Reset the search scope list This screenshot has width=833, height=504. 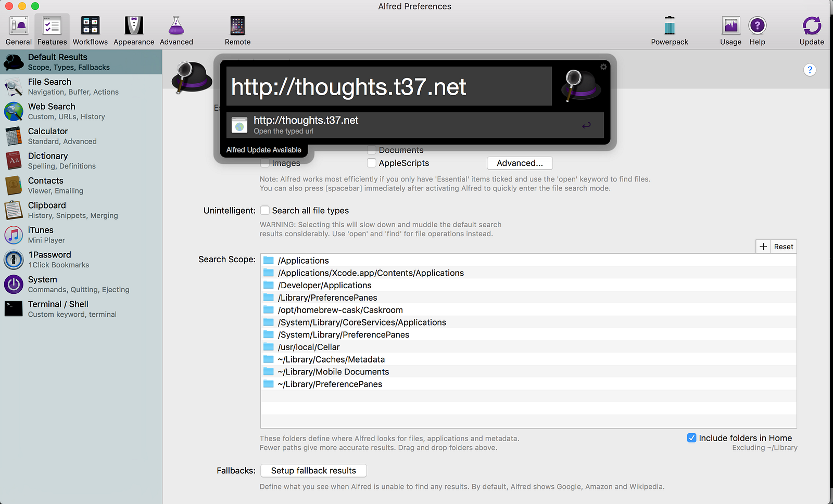click(x=784, y=247)
